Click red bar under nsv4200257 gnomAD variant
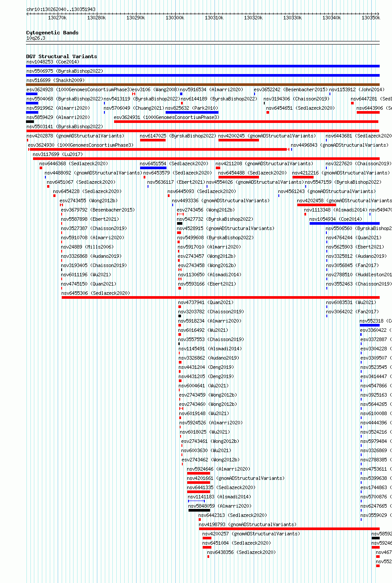This screenshot has width=392, height=583. click(x=207, y=538)
